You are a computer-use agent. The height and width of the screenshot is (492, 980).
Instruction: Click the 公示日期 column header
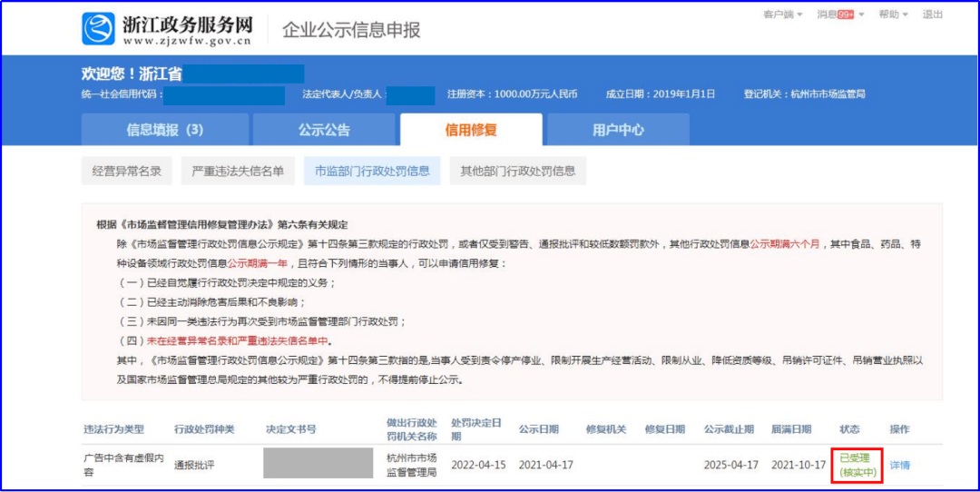tap(538, 429)
